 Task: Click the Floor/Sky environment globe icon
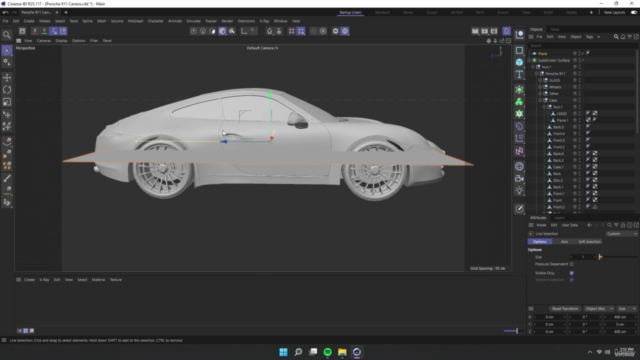point(519,166)
